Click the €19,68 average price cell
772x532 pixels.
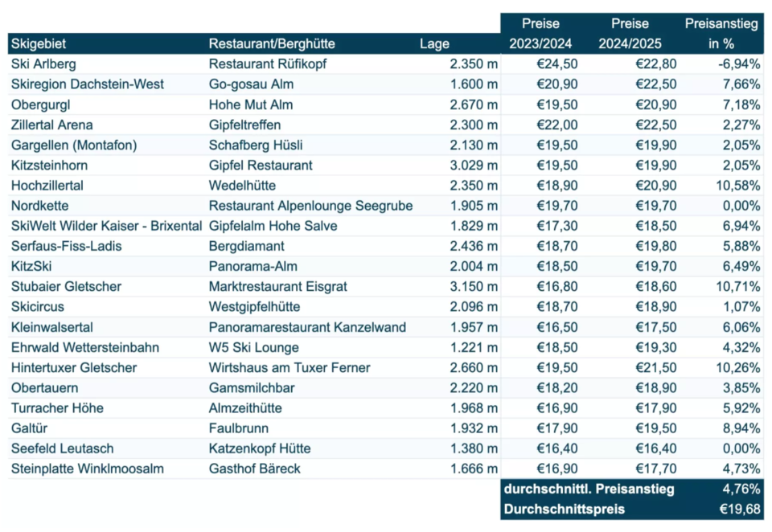point(737,509)
